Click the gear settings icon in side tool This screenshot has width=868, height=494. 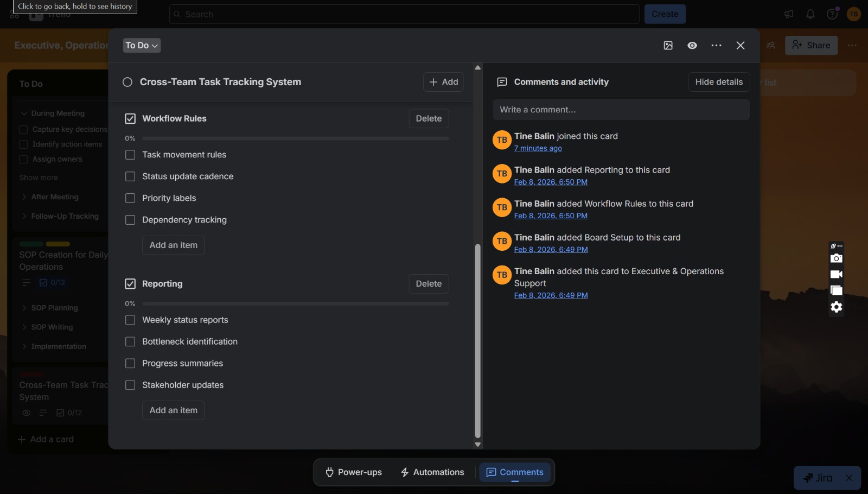pos(837,307)
